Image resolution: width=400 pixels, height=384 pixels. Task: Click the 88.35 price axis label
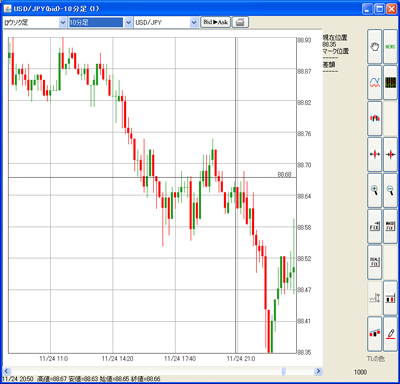point(304,352)
